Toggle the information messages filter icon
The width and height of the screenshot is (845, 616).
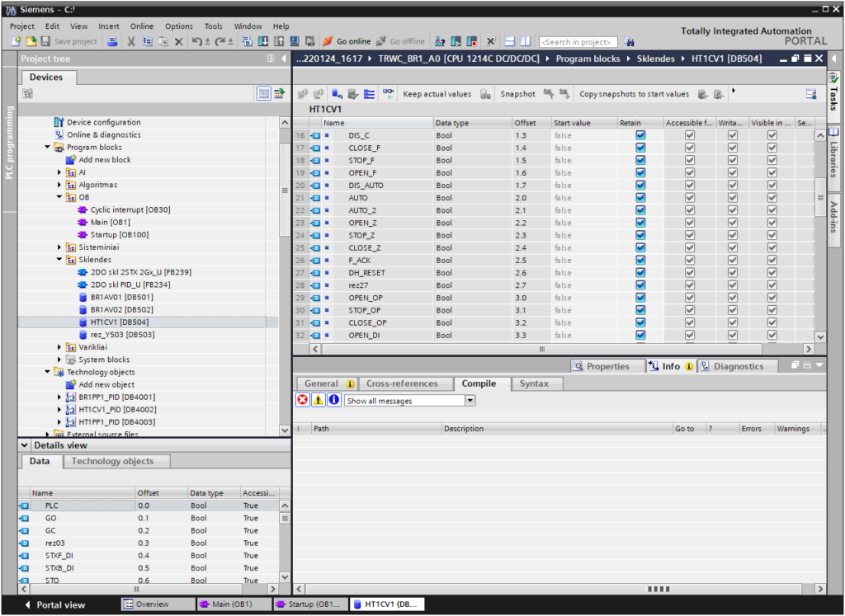[334, 400]
